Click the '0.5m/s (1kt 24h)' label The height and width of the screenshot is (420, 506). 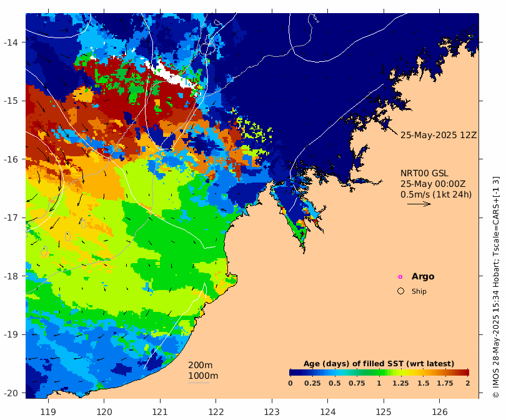coord(436,194)
